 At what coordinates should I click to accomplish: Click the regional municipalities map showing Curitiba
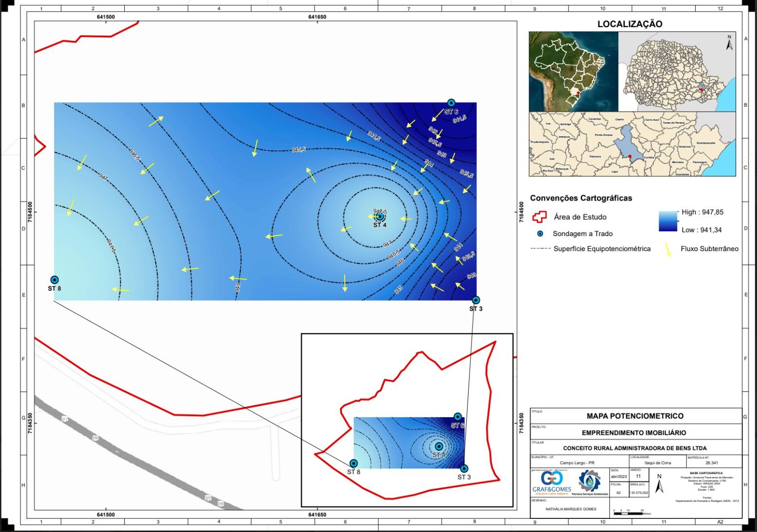tap(632, 144)
